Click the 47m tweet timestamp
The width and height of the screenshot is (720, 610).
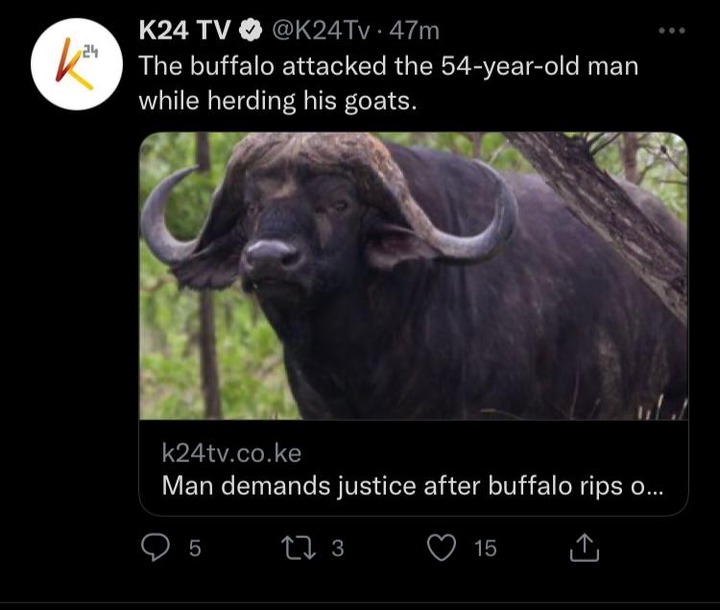pyautogui.click(x=414, y=31)
